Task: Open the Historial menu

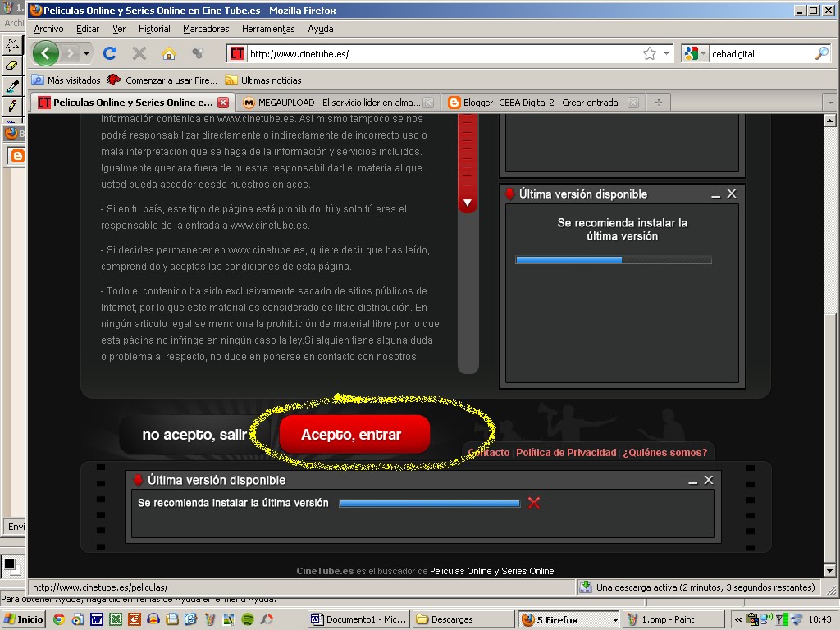Action: tap(154, 29)
